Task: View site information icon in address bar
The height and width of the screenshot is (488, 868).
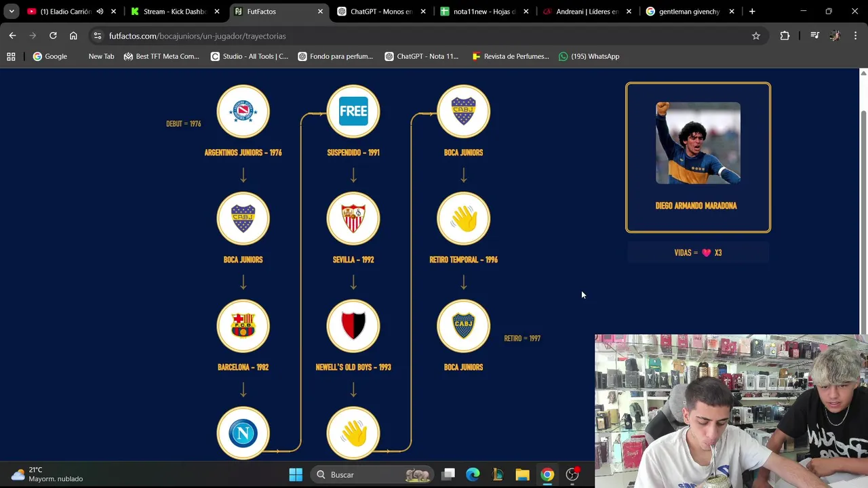Action: (x=98, y=36)
